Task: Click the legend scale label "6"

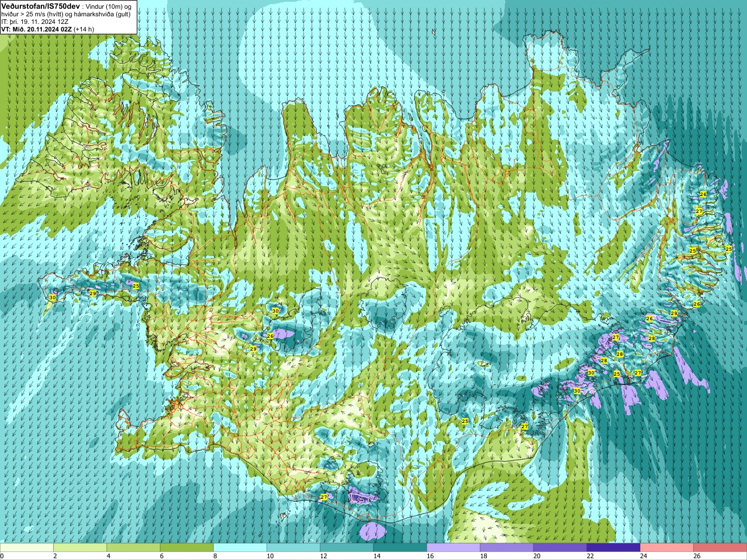Action: 162,556
